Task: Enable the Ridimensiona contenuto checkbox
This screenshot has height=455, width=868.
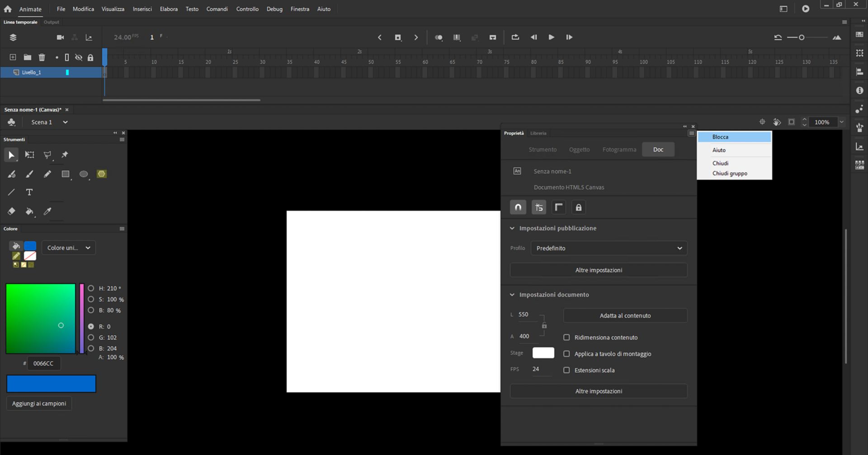Action: [x=566, y=337]
